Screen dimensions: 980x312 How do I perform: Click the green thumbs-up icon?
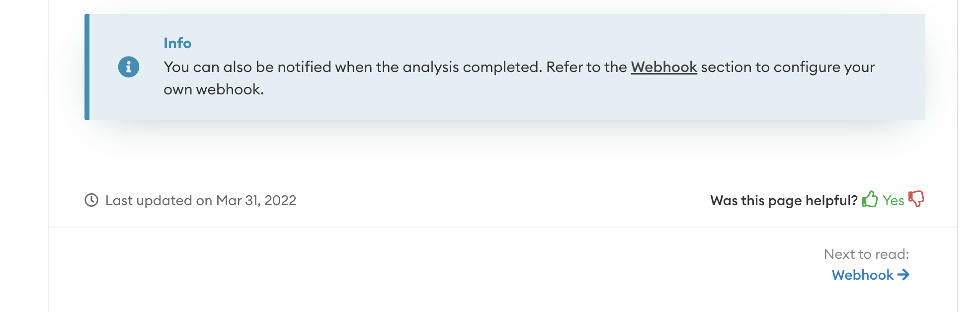click(870, 199)
